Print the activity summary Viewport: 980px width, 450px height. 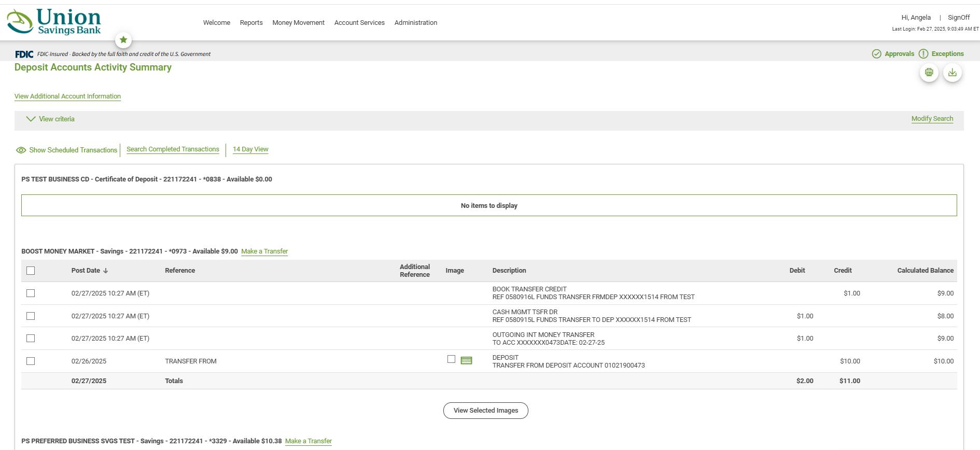[x=929, y=73]
